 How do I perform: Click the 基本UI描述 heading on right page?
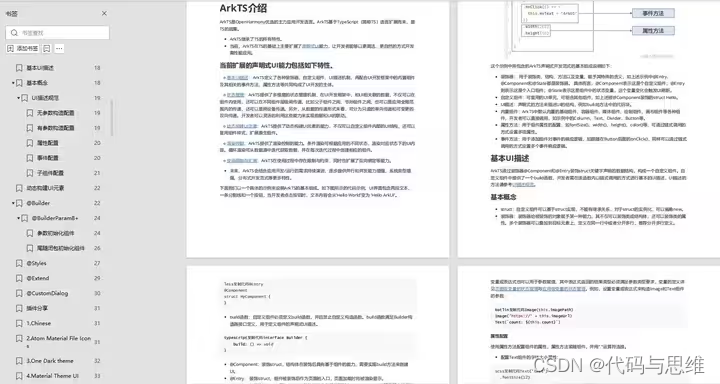coord(510,158)
